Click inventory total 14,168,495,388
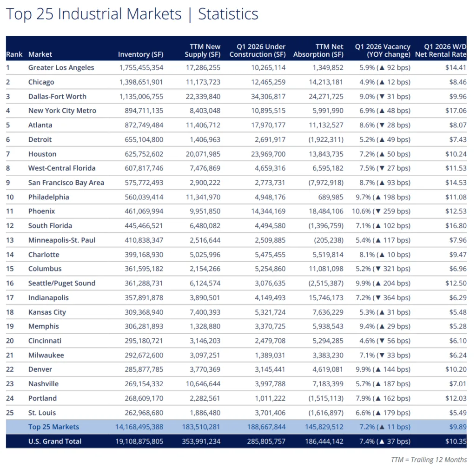This screenshot has width=476, height=468. [139, 427]
